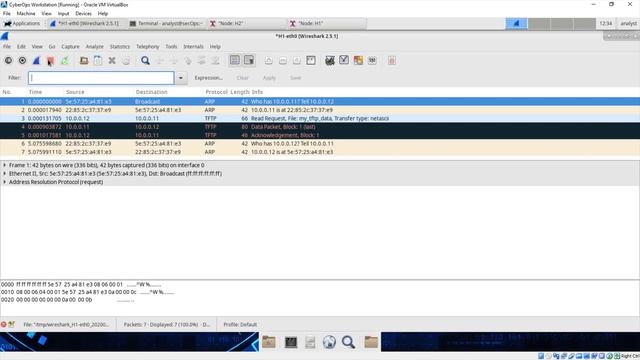
Task: Jump to the last packet
Action: [x=216, y=61]
